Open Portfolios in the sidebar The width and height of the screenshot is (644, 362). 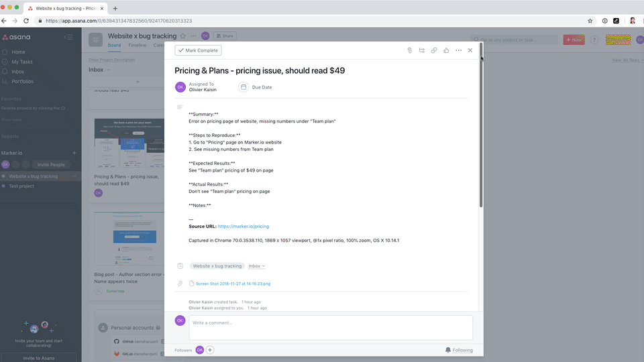tap(23, 82)
